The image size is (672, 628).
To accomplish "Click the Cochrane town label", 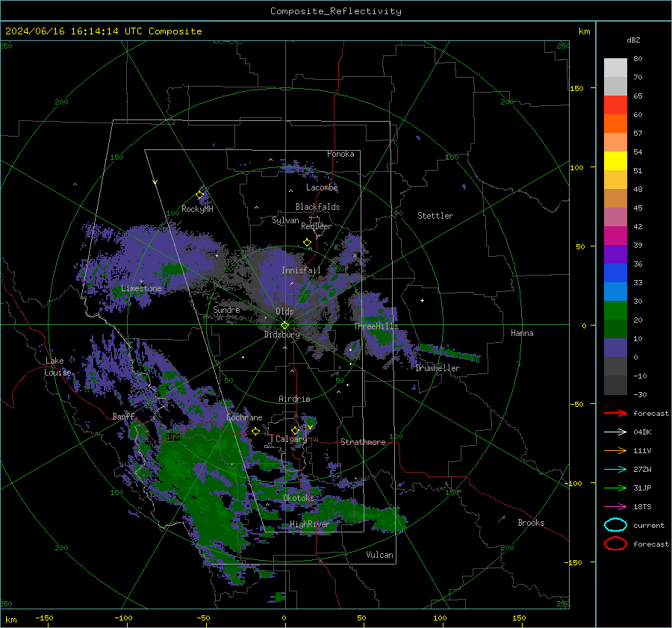I will 244,417.
